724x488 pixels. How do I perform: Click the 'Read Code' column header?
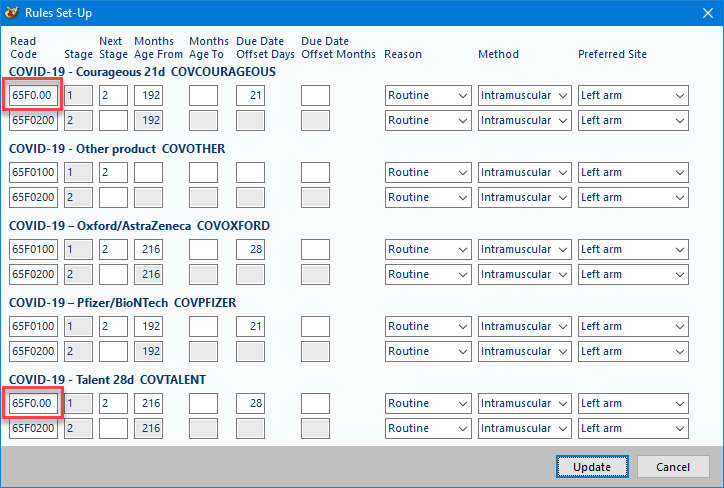point(23,48)
